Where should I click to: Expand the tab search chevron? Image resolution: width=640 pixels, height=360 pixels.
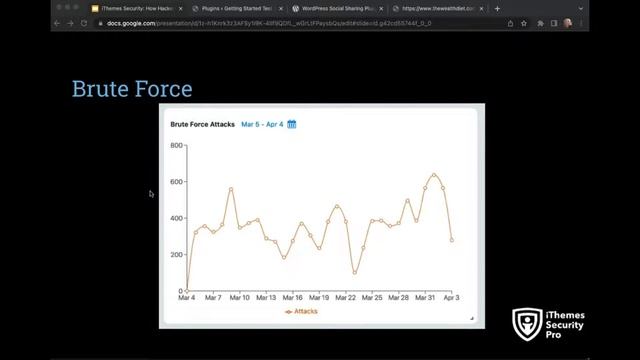581,9
